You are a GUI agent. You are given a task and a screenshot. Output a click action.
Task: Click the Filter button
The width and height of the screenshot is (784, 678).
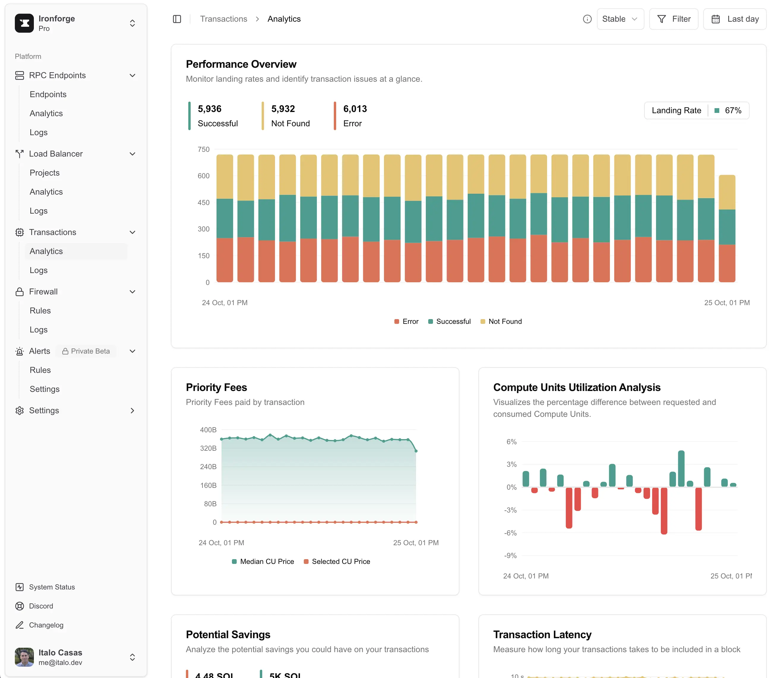click(674, 19)
